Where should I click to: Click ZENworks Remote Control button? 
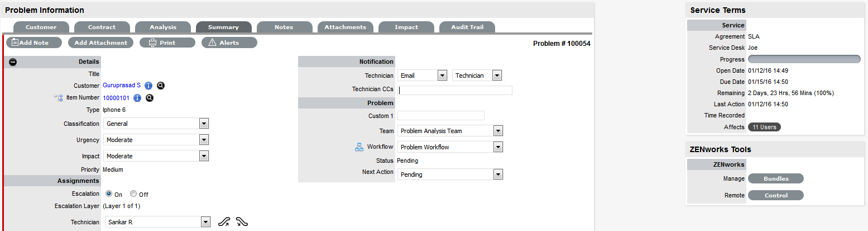[776, 195]
